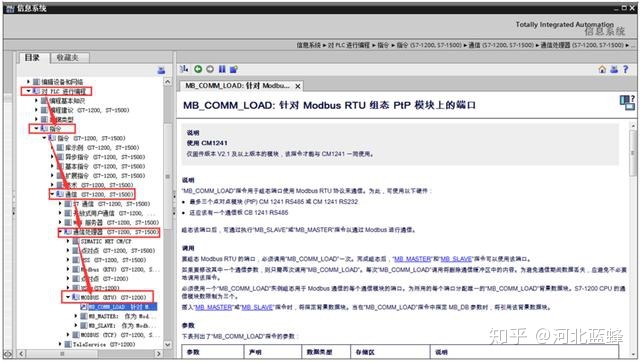
Task: Click the tree scrollbar down arrow
Action: point(168,344)
